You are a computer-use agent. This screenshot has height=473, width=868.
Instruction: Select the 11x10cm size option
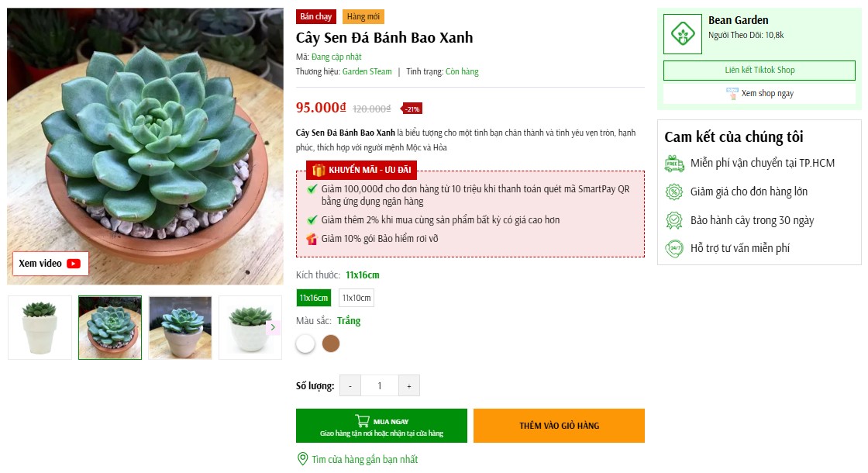(356, 298)
